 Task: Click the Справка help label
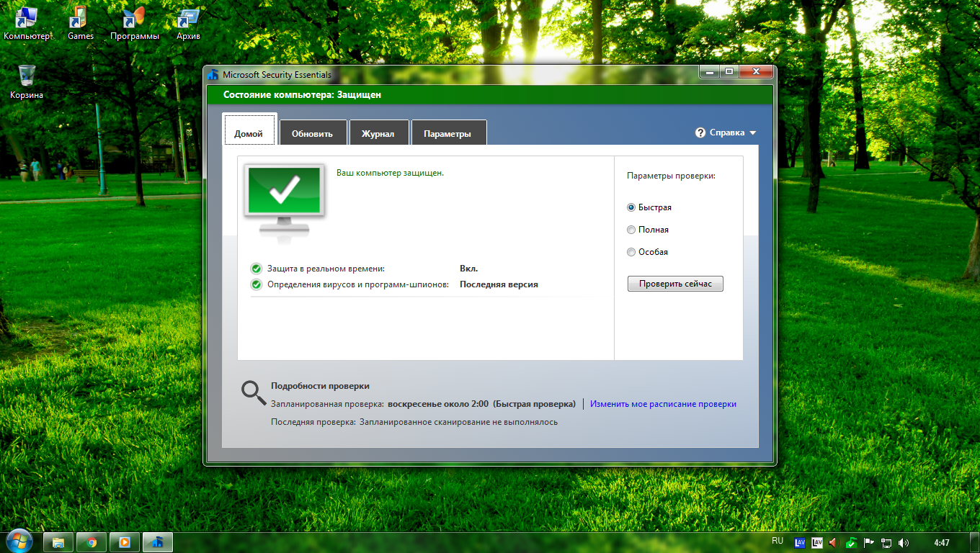(x=727, y=133)
